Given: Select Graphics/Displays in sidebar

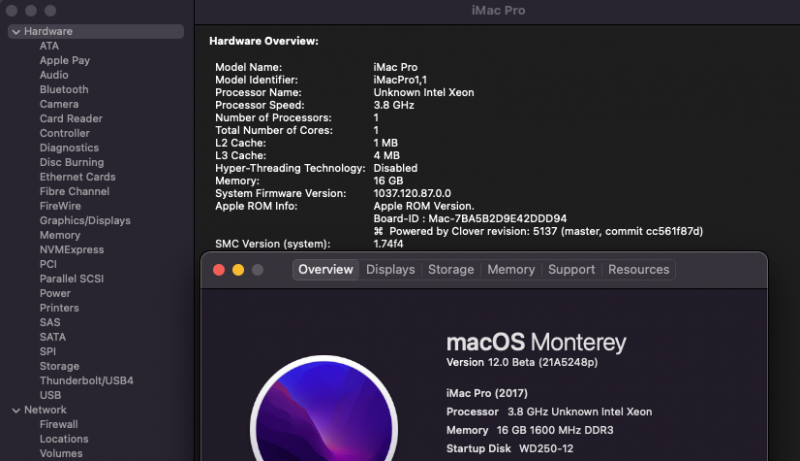Looking at the screenshot, I should pos(85,221).
